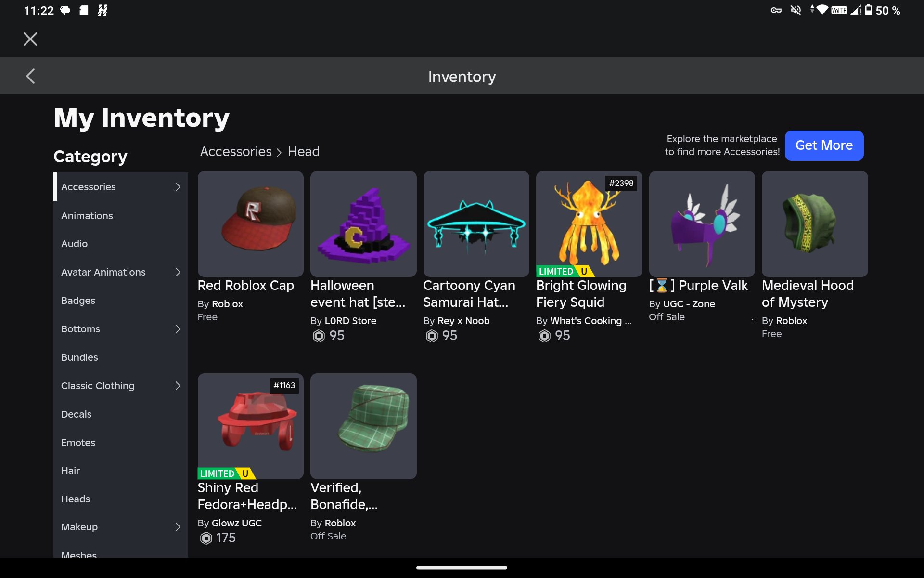Open the Bright Glowing Fiery Squid item

click(589, 224)
